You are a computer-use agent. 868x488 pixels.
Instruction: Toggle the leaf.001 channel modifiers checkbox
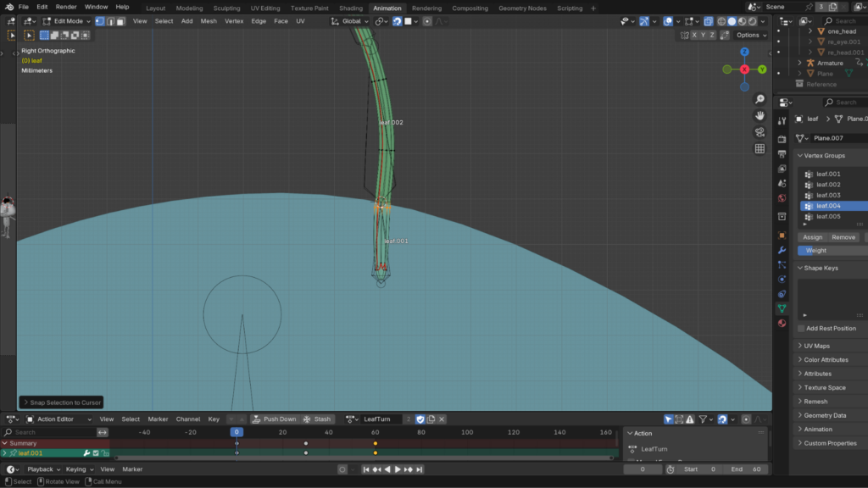click(96, 453)
